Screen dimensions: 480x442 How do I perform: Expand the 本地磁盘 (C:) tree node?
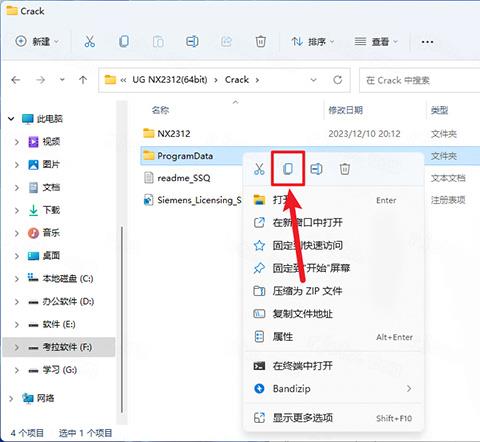[x=16, y=279]
